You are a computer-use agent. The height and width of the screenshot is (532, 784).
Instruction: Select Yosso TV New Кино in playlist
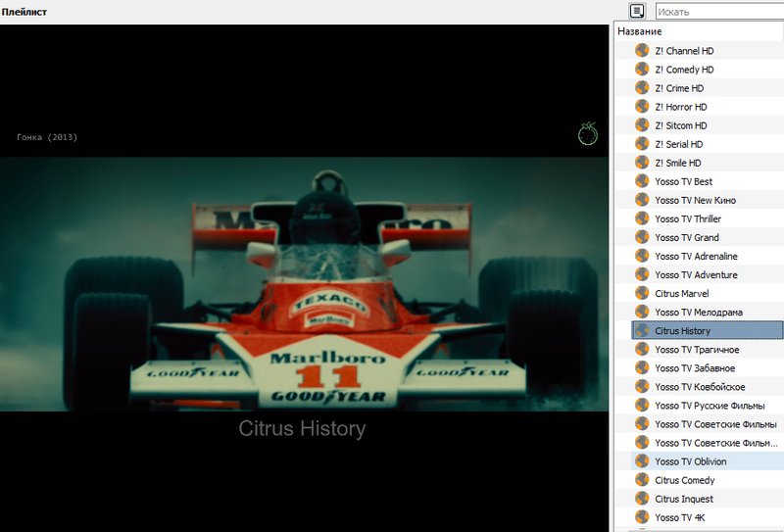click(x=695, y=200)
